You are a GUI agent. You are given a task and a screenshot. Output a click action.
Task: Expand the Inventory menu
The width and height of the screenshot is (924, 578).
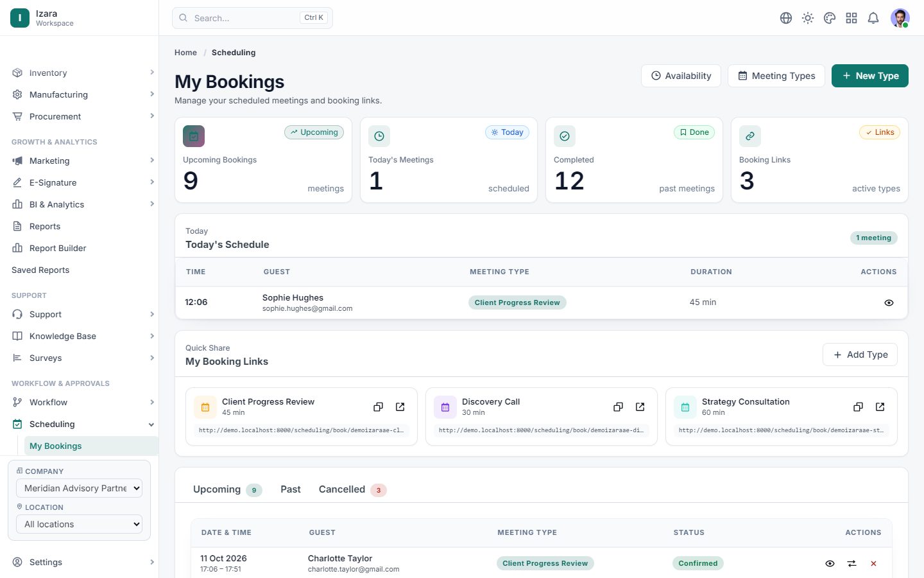point(80,73)
